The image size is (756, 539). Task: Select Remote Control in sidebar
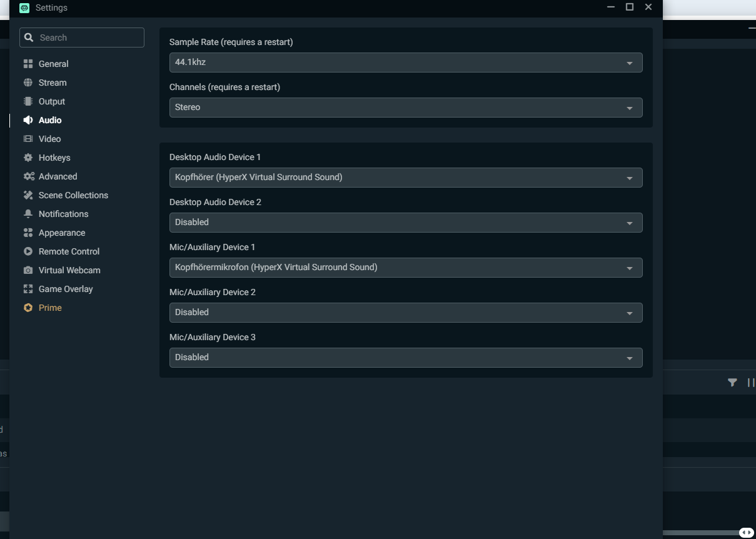(69, 251)
